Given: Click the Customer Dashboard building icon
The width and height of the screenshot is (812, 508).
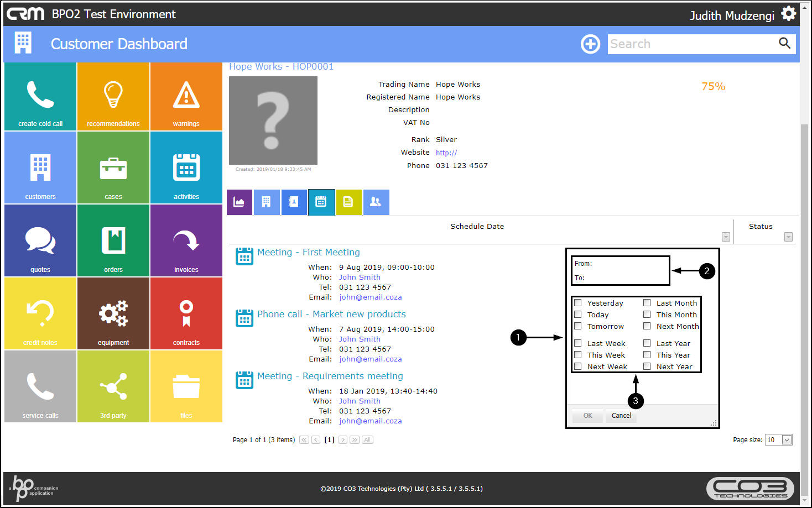Looking at the screenshot, I should click(x=23, y=43).
